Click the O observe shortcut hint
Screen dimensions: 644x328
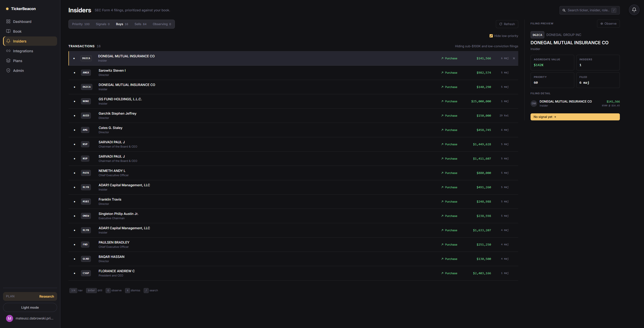tap(113, 291)
